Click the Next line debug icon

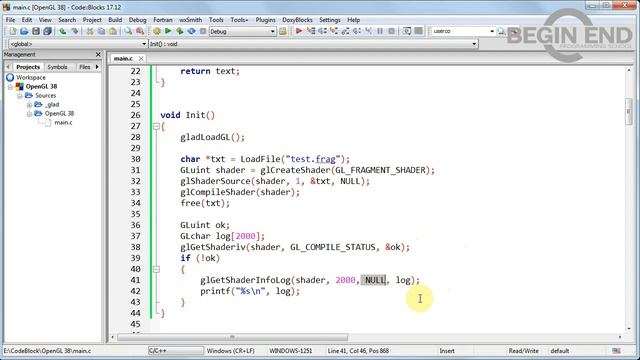(322, 31)
